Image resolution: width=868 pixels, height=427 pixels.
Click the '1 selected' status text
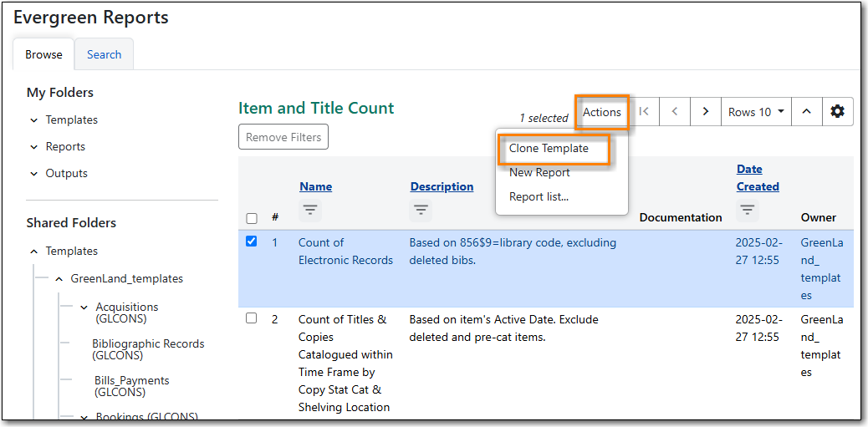click(543, 118)
